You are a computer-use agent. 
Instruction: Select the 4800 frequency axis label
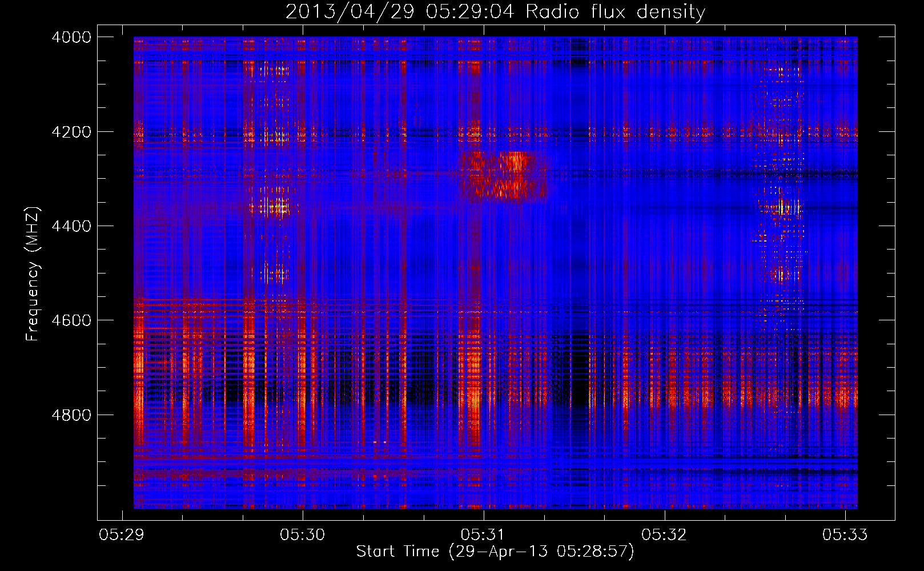(x=71, y=415)
